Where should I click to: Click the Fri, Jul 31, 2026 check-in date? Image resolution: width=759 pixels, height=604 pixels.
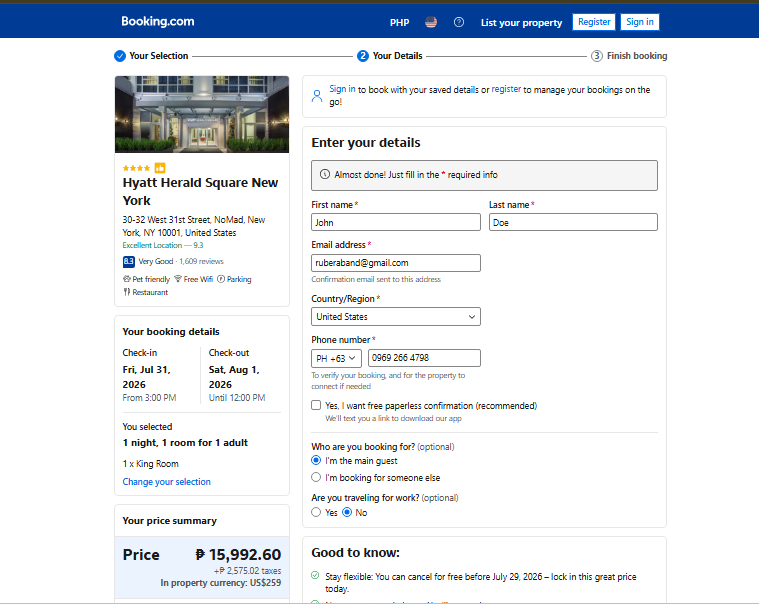[x=147, y=377]
